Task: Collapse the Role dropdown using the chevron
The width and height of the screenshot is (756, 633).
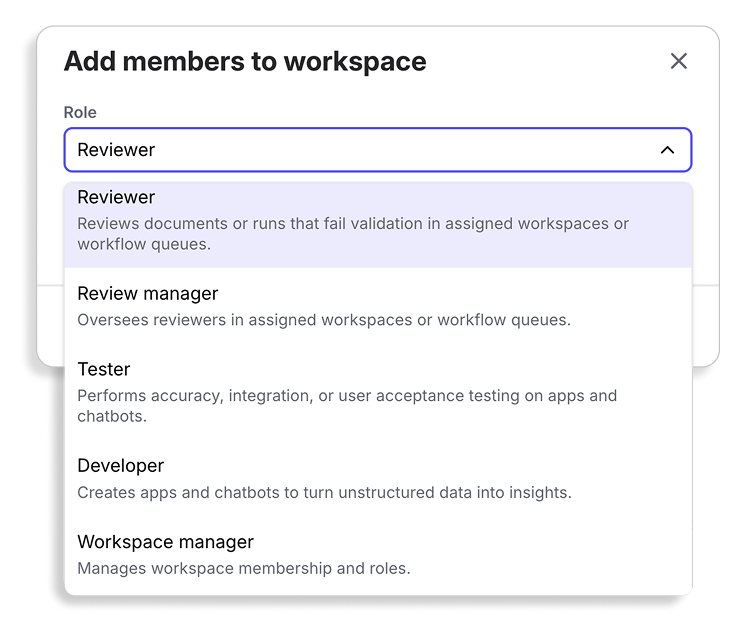Action: [x=667, y=150]
